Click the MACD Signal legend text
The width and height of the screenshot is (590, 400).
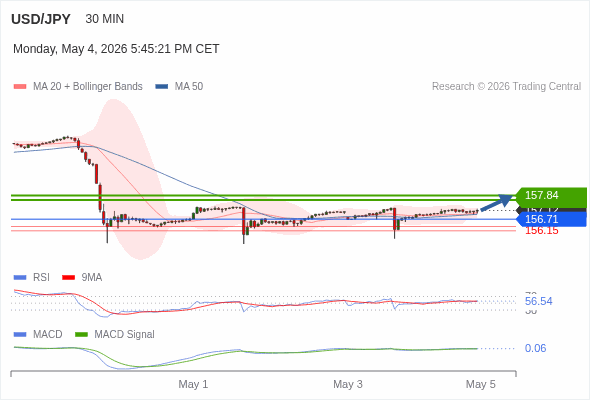point(124,335)
